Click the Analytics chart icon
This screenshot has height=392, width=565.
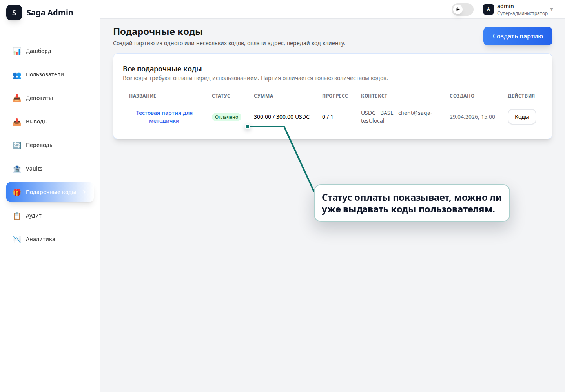coord(17,240)
